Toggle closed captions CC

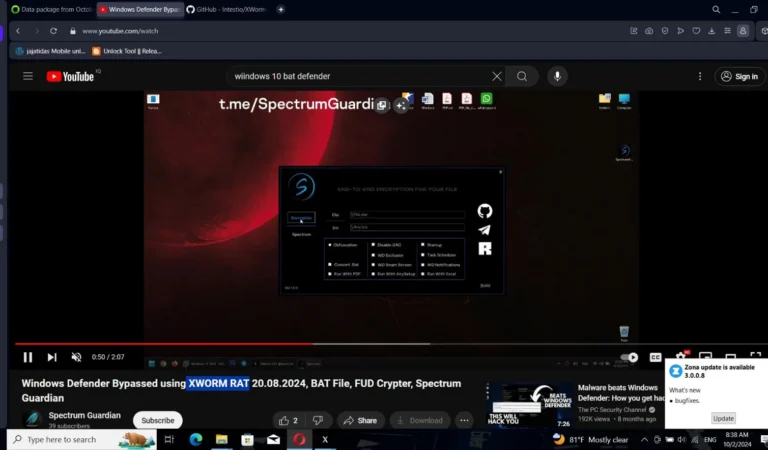click(655, 357)
